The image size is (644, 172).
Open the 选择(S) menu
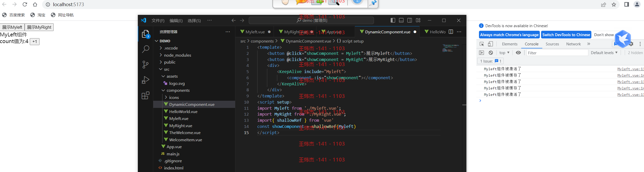click(194, 21)
